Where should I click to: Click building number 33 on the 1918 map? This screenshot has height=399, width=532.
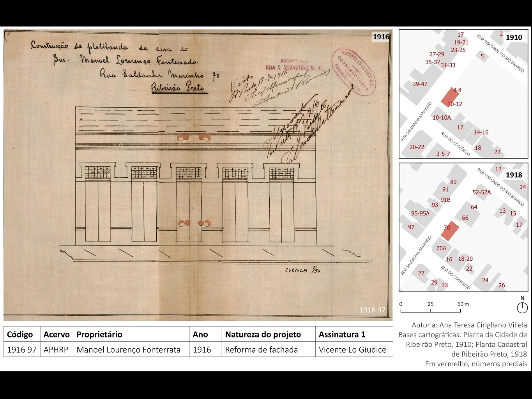[x=445, y=285]
